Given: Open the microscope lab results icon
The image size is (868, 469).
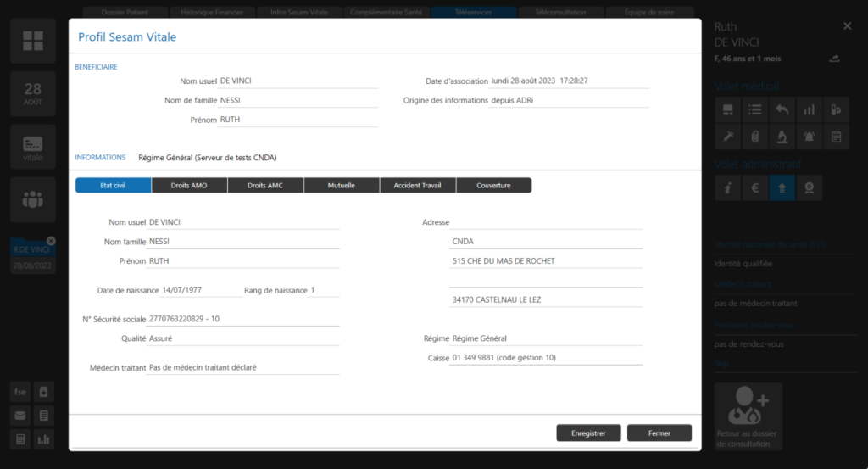Looking at the screenshot, I should point(782,137).
